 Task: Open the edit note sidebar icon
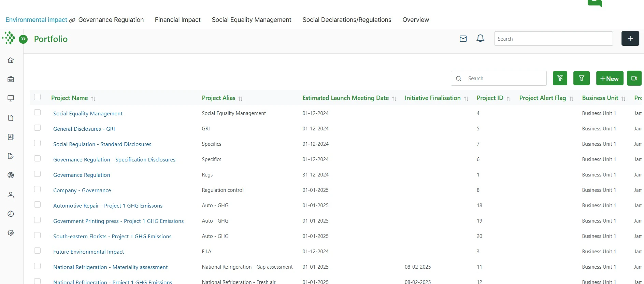(x=11, y=156)
